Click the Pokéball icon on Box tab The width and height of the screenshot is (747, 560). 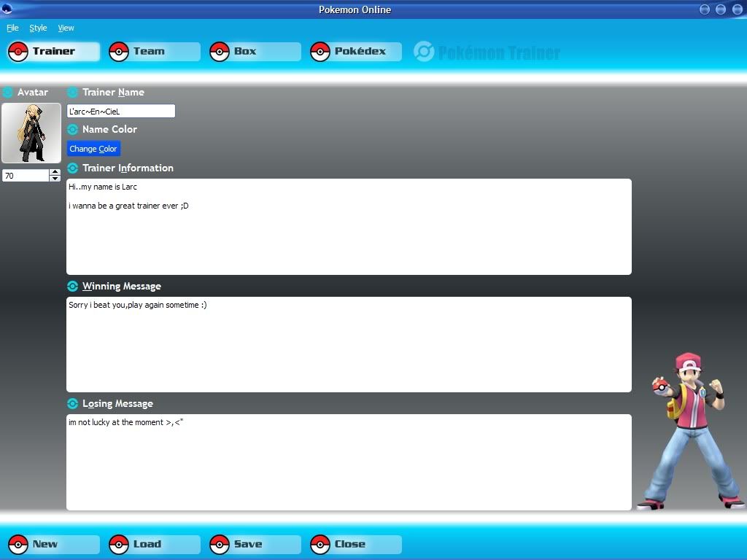[x=220, y=52]
